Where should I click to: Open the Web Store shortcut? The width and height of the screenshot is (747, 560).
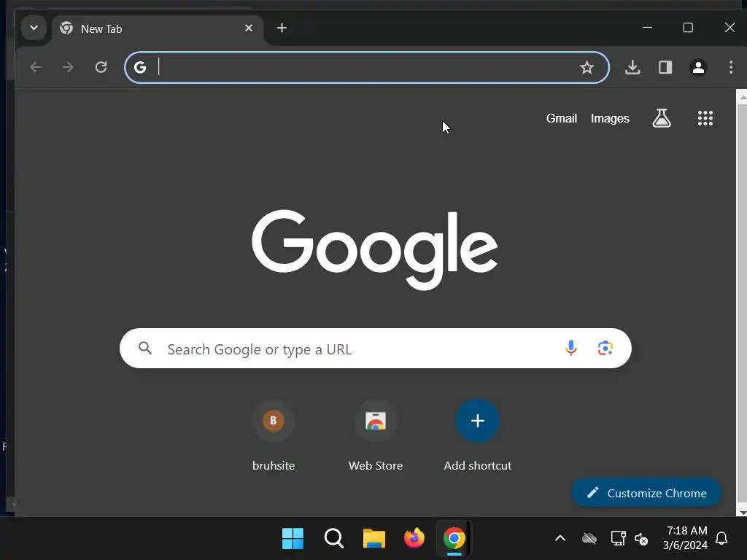pos(376,436)
